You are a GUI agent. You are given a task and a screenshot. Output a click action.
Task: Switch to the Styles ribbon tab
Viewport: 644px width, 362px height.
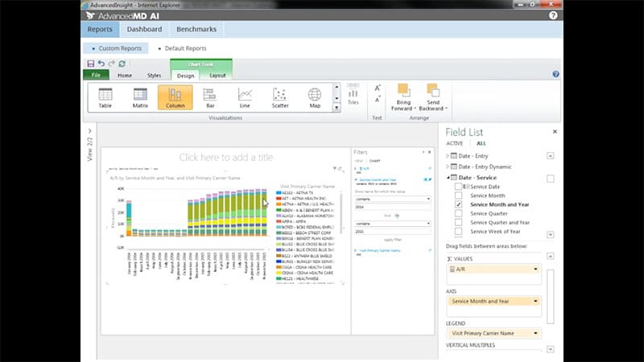point(154,76)
